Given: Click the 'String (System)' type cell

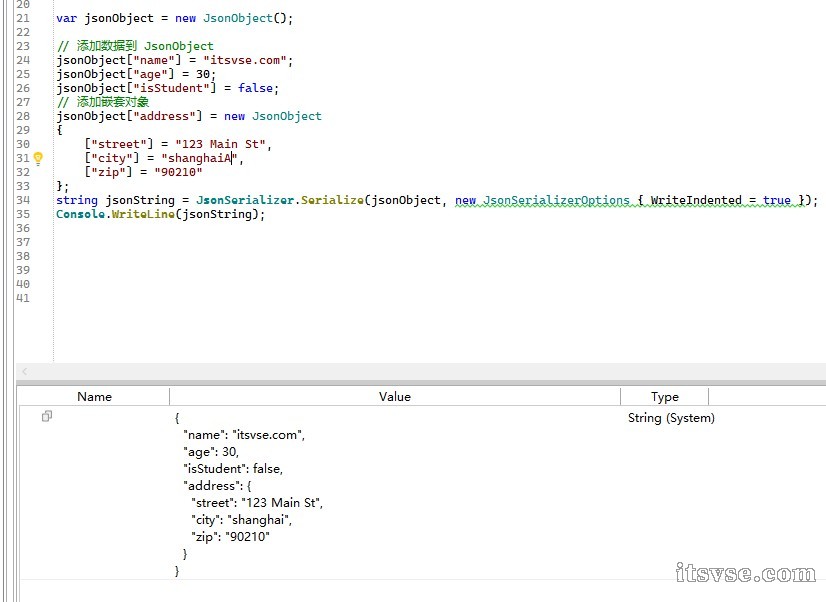Looking at the screenshot, I should click(671, 418).
